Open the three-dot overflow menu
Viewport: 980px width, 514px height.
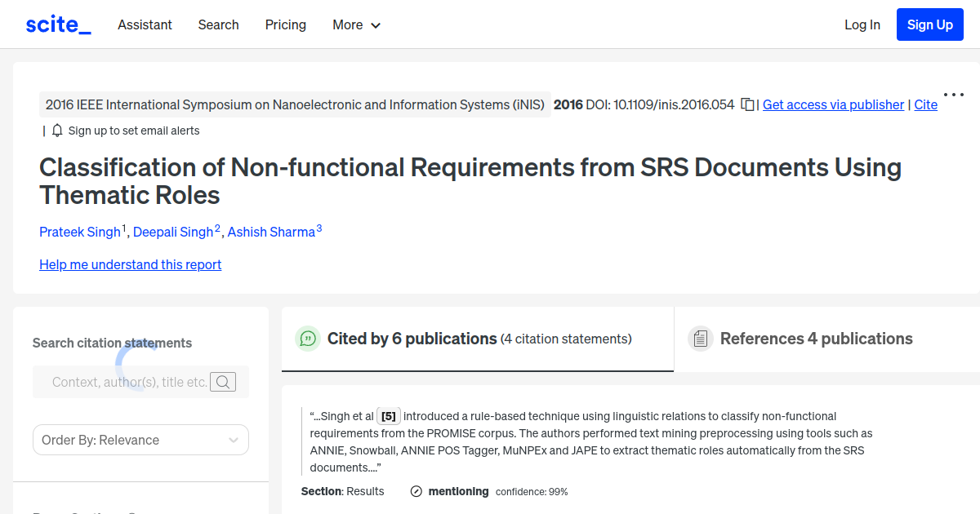tap(953, 95)
